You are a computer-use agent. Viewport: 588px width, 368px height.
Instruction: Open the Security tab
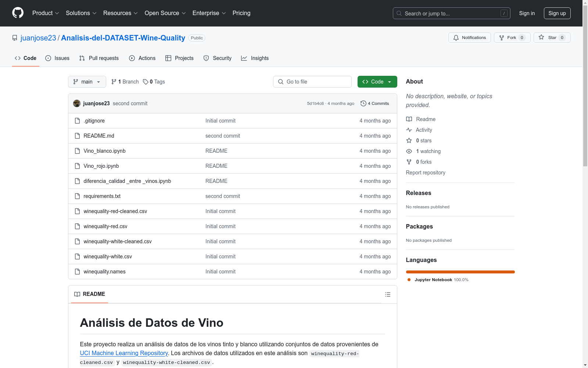pos(218,58)
